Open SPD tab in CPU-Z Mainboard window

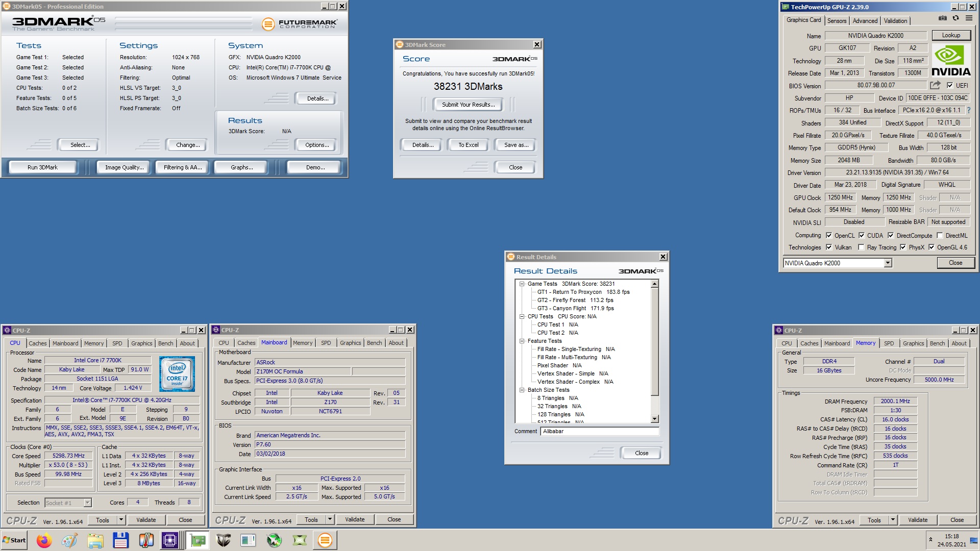click(x=326, y=343)
